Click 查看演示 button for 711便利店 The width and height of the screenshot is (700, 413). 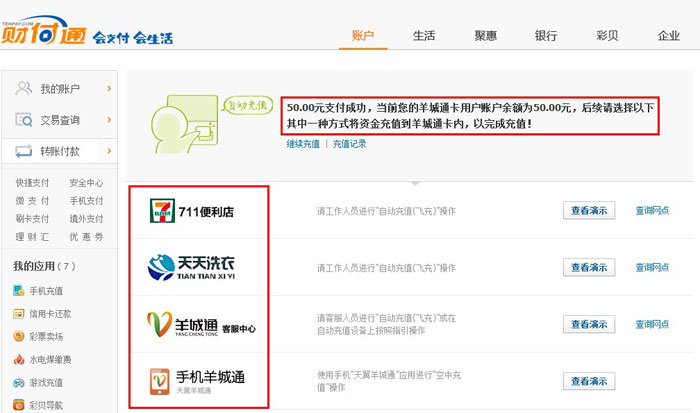tap(588, 211)
